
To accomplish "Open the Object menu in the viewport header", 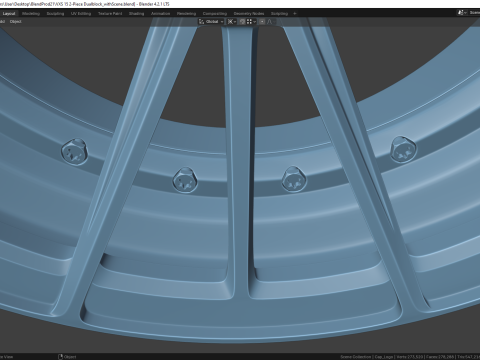I will (x=15, y=22).
